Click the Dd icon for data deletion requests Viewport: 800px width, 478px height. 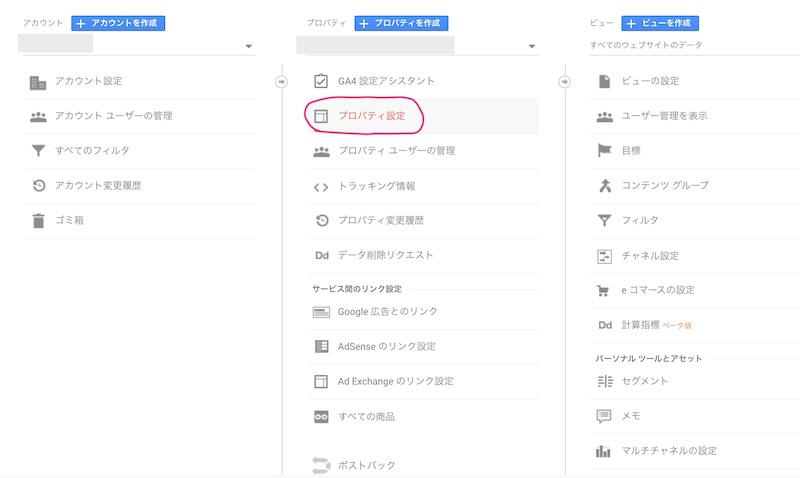point(322,256)
